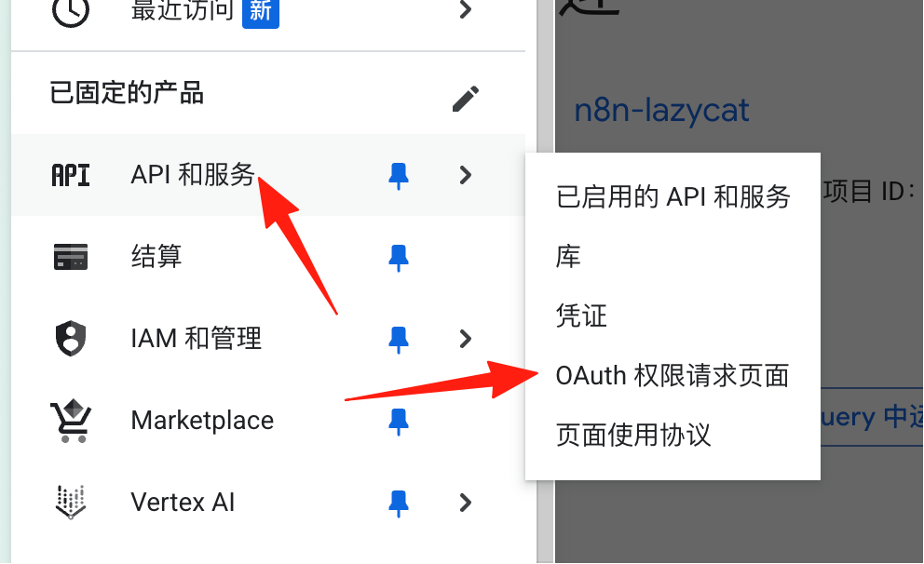Unpin 结算 using its pin icon
This screenshot has width=924, height=564.
pos(399,258)
